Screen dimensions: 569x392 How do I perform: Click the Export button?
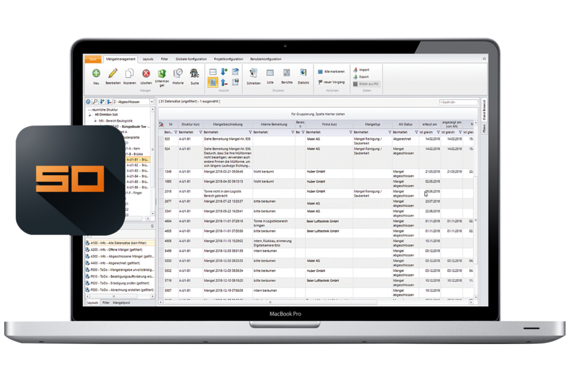[361, 77]
